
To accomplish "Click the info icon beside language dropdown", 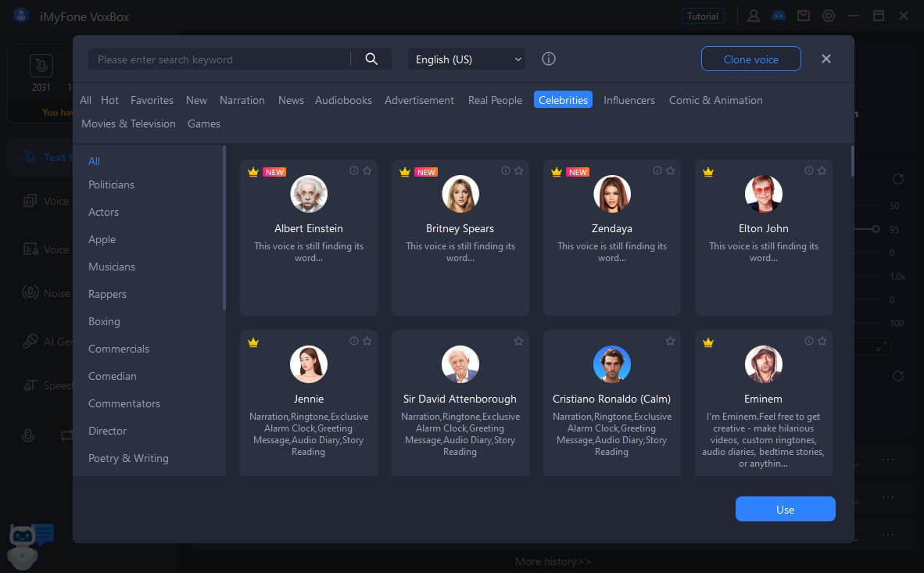I will [549, 59].
